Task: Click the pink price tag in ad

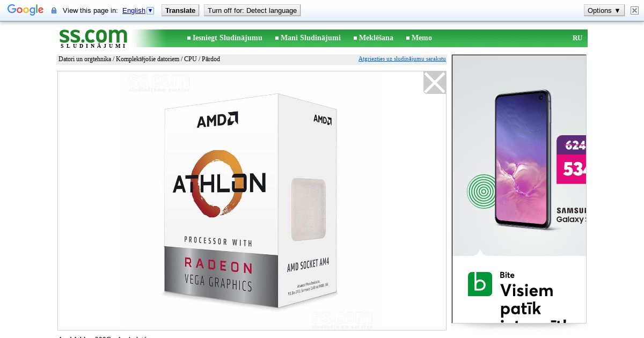Action: pyautogui.click(x=571, y=168)
